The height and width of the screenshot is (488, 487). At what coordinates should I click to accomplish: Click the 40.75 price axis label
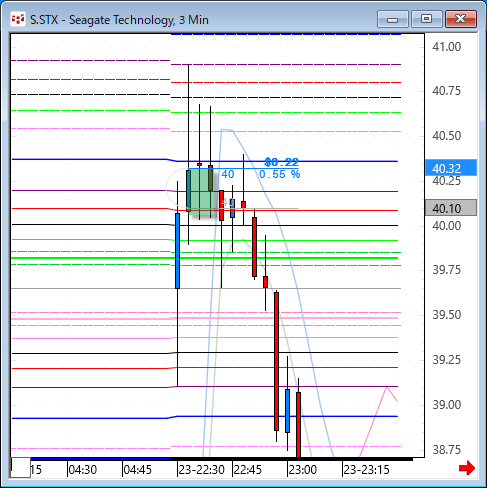pyautogui.click(x=447, y=91)
